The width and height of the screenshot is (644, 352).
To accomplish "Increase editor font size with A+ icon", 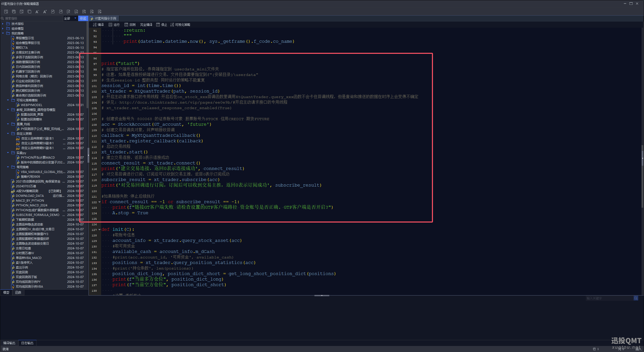I will point(45,12).
